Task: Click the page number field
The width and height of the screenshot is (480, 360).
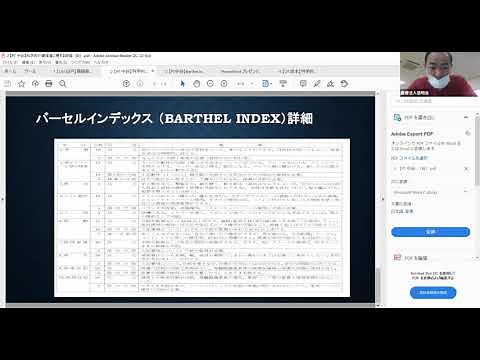Action: tap(156, 84)
